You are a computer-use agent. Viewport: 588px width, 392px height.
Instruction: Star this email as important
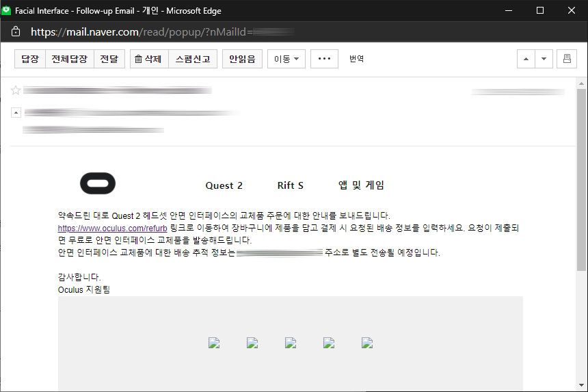click(x=15, y=90)
